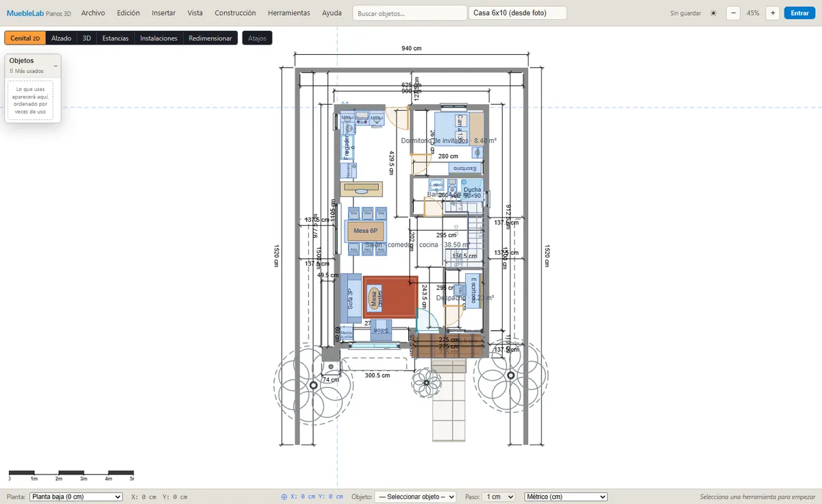The image size is (822, 504).
Task: Open the Atajos shortcuts button
Action: pyautogui.click(x=257, y=38)
